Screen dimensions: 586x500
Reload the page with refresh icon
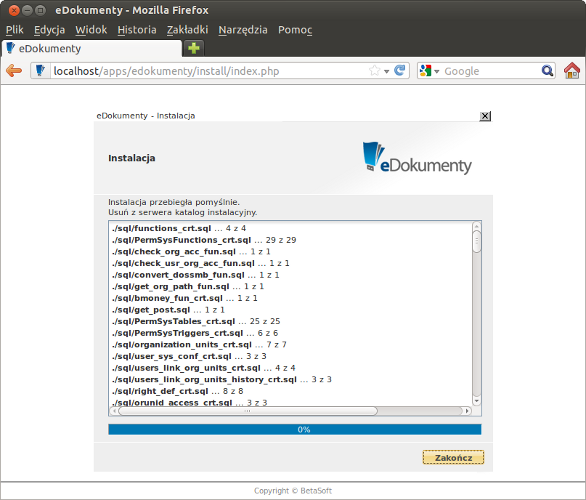click(400, 70)
